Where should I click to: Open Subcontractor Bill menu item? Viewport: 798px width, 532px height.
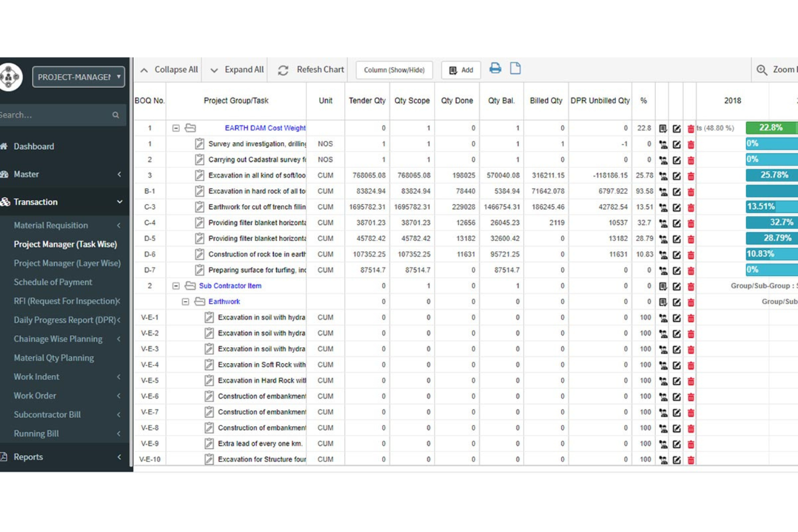(47, 414)
